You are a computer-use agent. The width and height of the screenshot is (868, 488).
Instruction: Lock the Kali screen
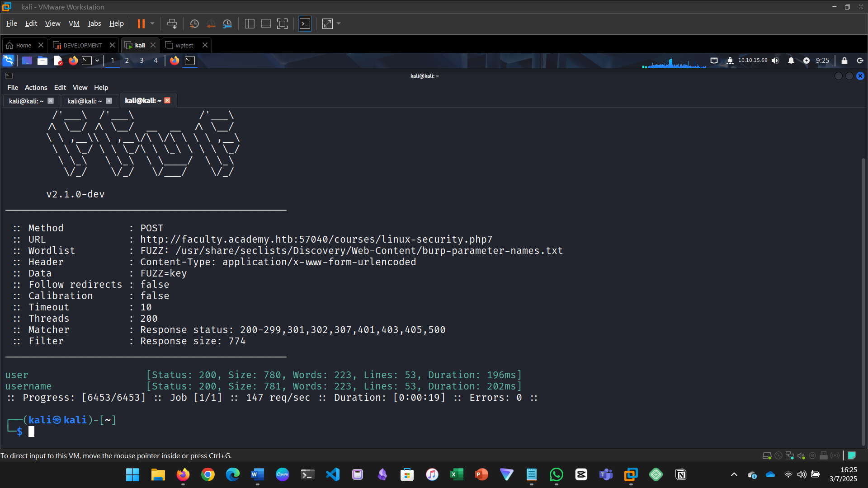coord(844,61)
